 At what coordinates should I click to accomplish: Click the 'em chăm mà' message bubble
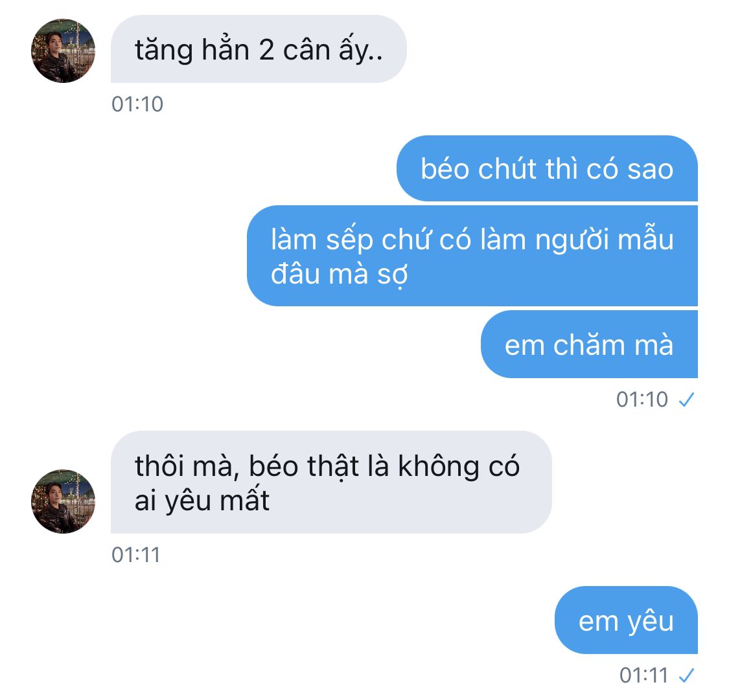click(589, 344)
